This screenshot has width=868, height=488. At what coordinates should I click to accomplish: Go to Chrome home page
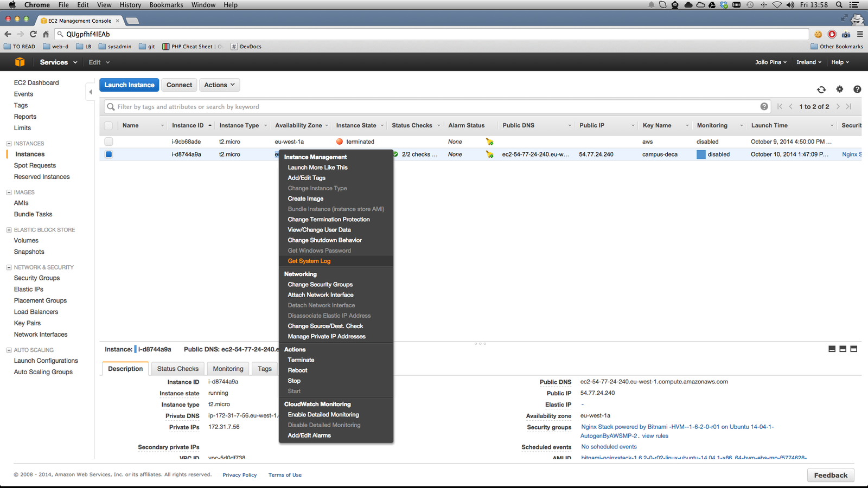pos(46,34)
